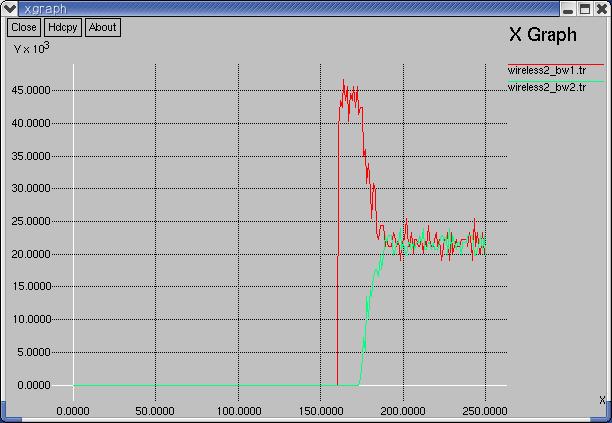The image size is (612, 423).
Task: Click the Close button in xgraph
Action: click(x=24, y=27)
